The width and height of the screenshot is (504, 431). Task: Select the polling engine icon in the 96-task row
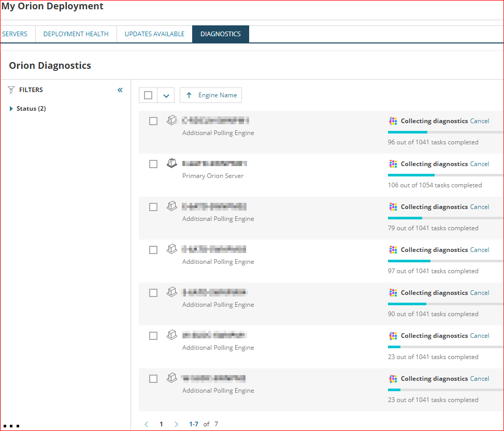point(171,120)
